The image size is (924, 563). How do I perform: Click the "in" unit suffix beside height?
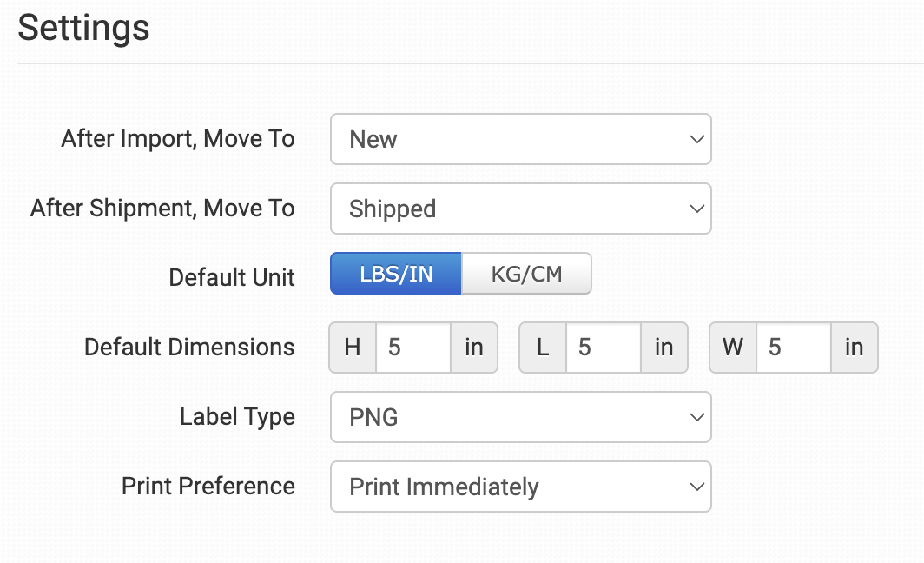coord(474,348)
